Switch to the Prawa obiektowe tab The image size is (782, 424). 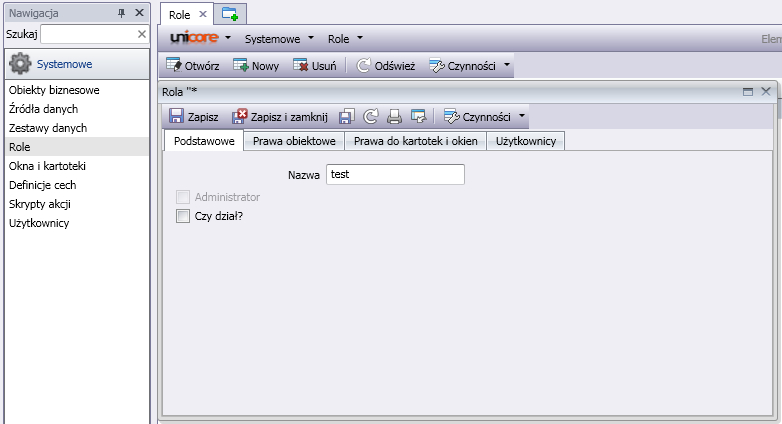tap(294, 141)
